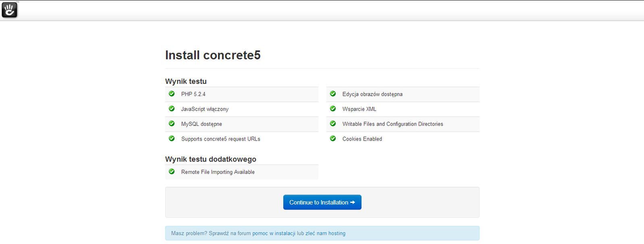This screenshot has width=644, height=244.
Task: Click the 'Wynik testu dodatkowego' heading
Action: [211, 159]
